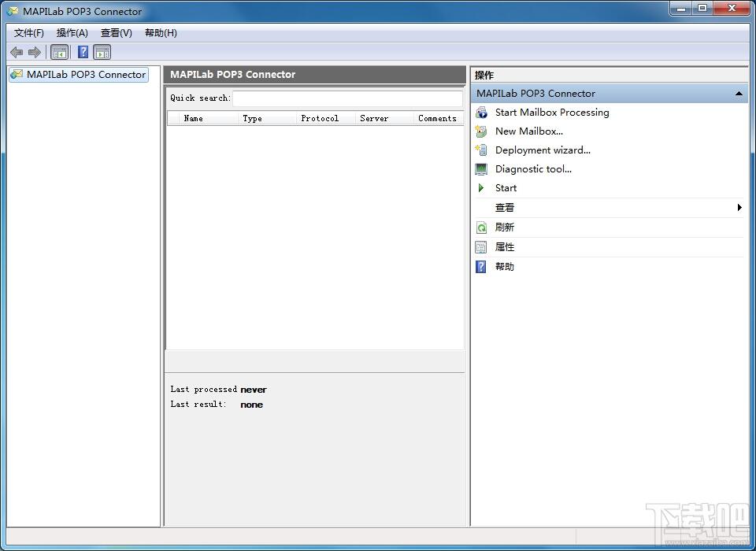Screen dimensions: 756x551
Task: Toggle the show/hide action pane icon
Action: [x=102, y=52]
